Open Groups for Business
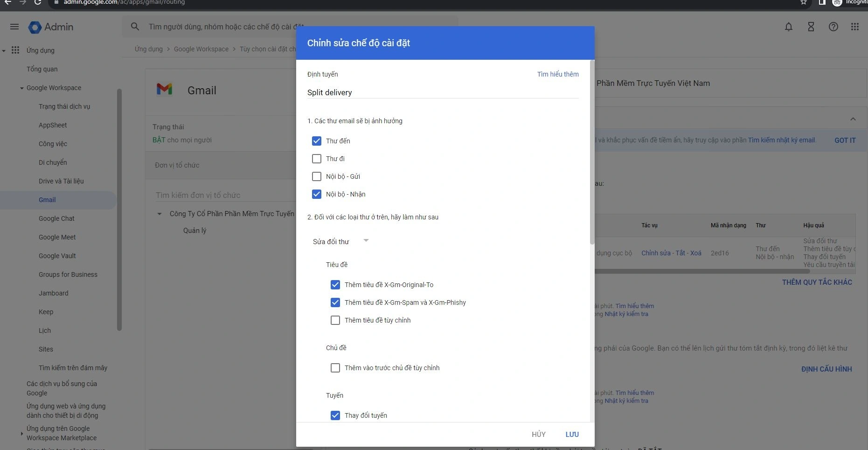This screenshot has height=450, width=868. point(68,274)
